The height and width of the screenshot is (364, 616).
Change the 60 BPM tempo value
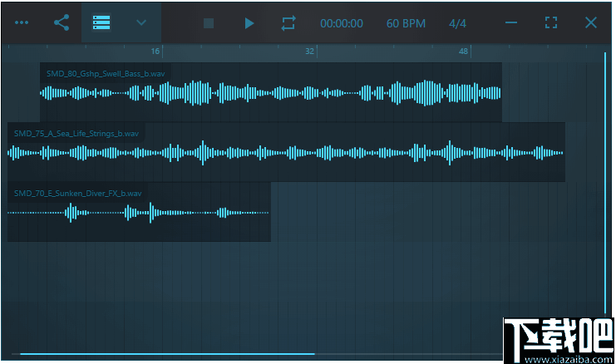406,23
